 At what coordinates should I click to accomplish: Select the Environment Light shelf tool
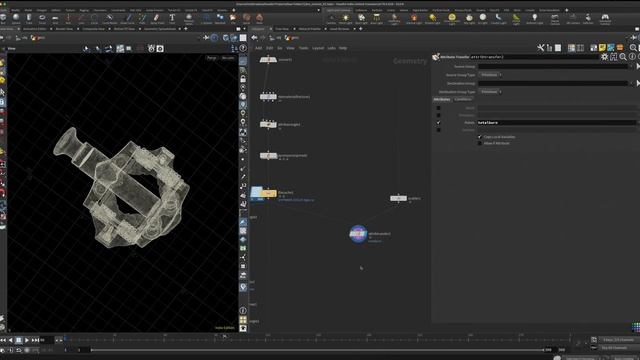[452, 18]
